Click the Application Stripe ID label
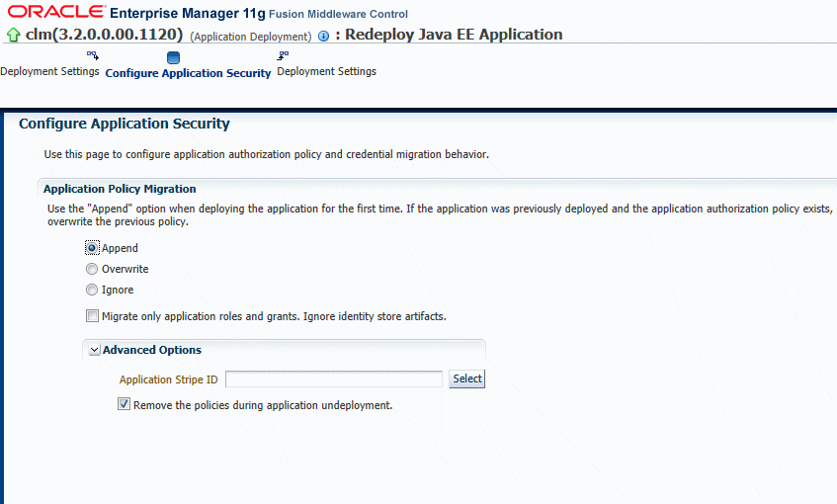The width and height of the screenshot is (837, 504). tap(169, 379)
